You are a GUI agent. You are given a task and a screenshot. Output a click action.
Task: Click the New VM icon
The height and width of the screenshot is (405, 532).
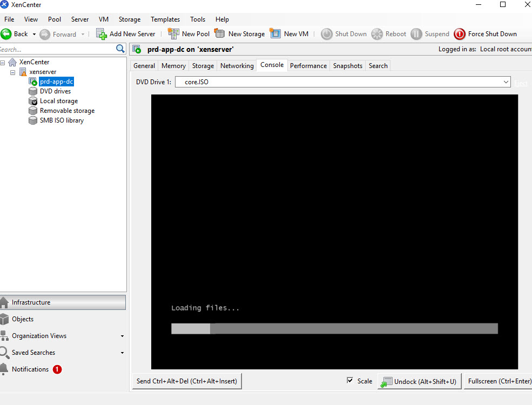275,33
